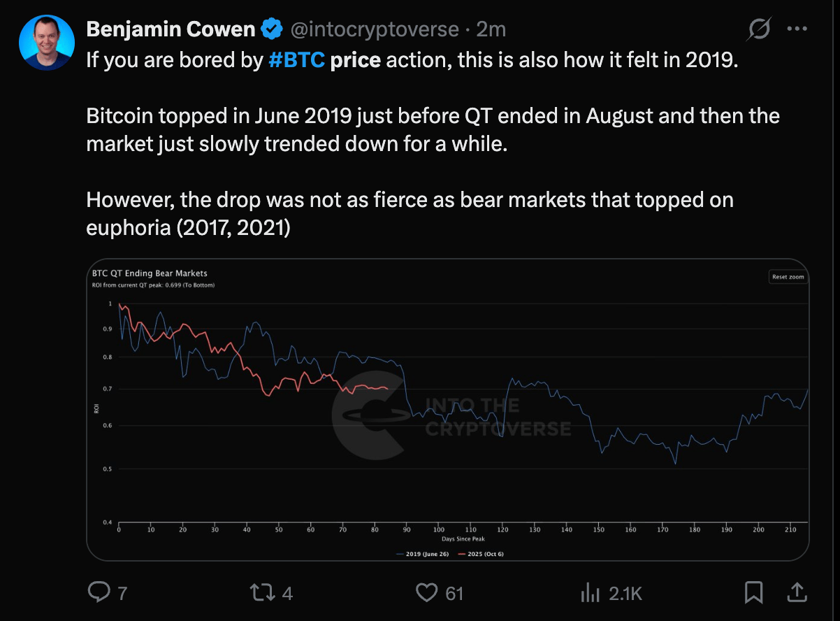
Task: Click the reply speech bubble icon
Action: tap(99, 593)
